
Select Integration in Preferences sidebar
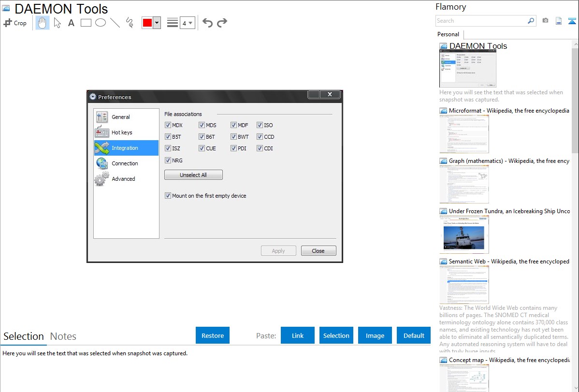coord(126,148)
